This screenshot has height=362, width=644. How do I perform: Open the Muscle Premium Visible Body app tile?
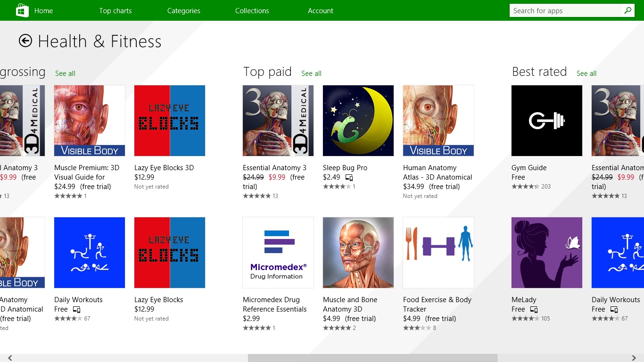coord(90,121)
